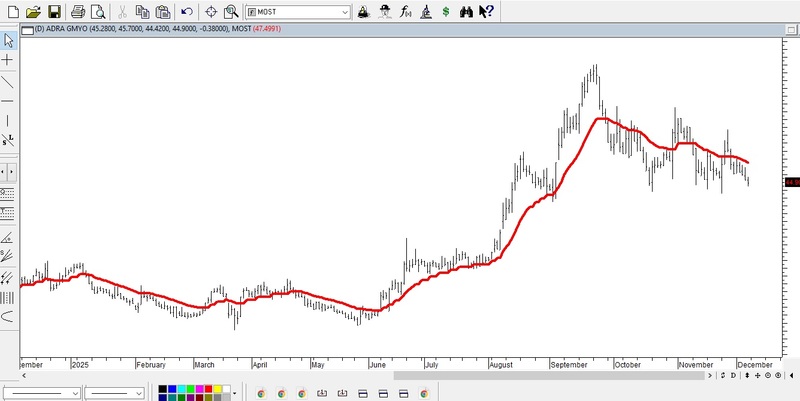Click the context help arrow-question icon

(486, 12)
